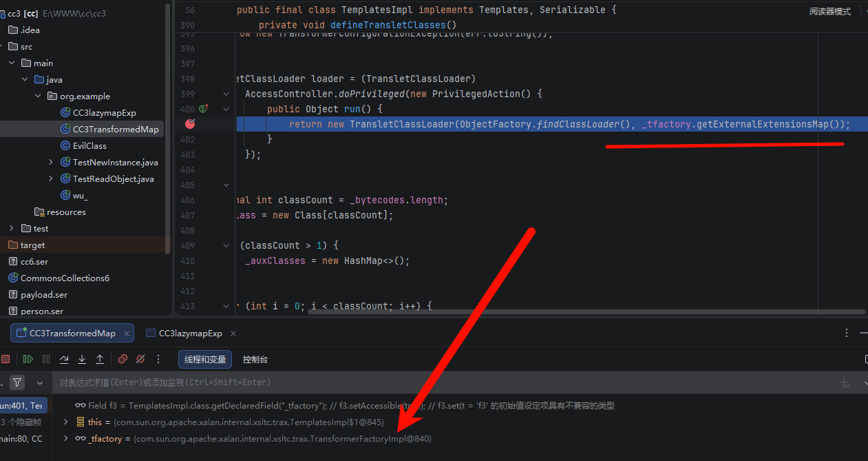Expand TestReadObject.java node
The height and width of the screenshot is (461, 868).
[x=51, y=178]
